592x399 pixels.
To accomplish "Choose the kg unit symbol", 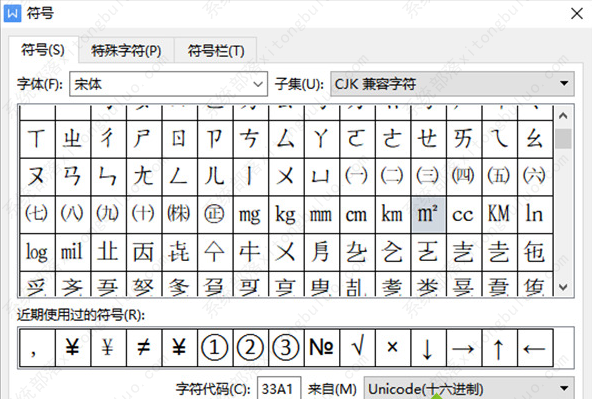I will tap(286, 214).
